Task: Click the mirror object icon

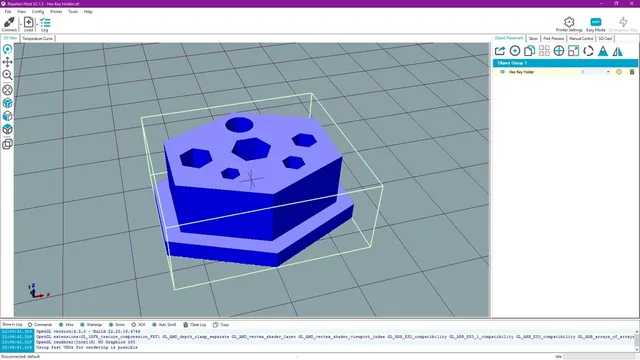Action: [x=618, y=51]
